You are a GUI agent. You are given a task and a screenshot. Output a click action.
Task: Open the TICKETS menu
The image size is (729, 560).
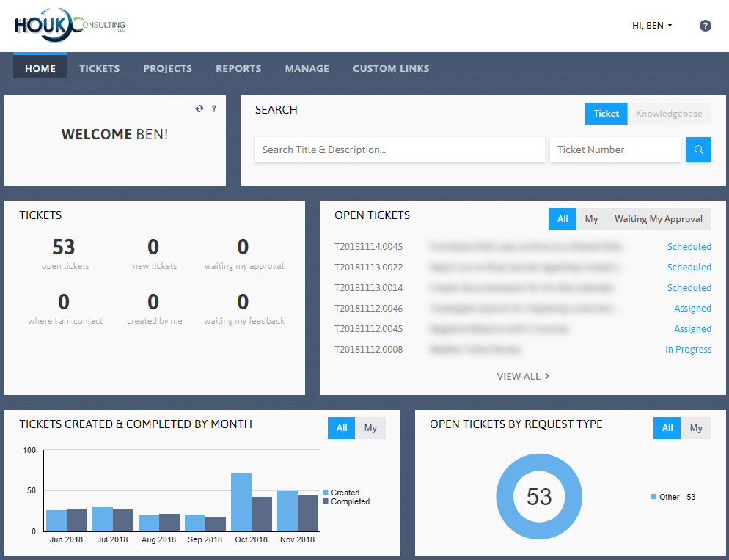pyautogui.click(x=100, y=68)
